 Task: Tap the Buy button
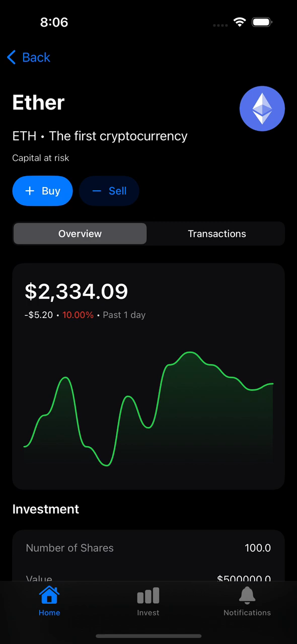point(43,191)
